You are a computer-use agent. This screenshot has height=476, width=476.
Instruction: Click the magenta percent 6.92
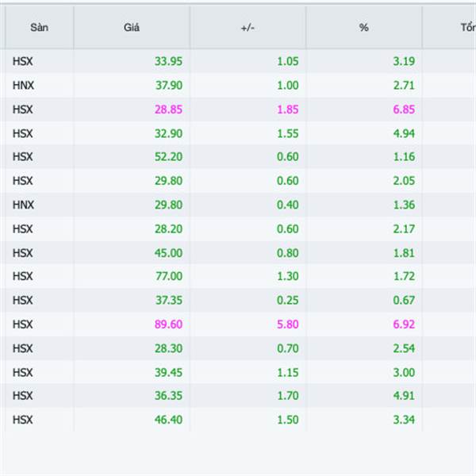point(404,324)
